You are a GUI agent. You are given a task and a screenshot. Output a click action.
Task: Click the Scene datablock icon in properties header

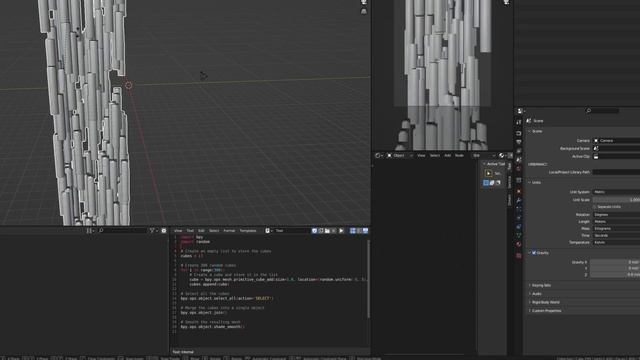(x=529, y=121)
